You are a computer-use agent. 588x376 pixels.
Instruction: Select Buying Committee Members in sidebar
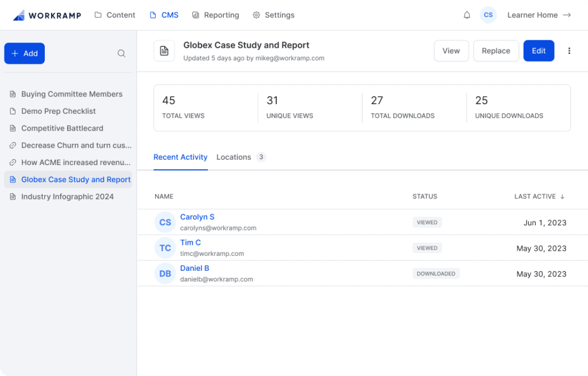[x=68, y=94]
